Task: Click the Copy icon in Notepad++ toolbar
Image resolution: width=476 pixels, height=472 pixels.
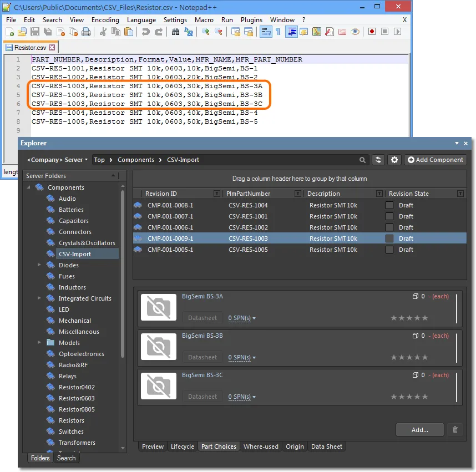Action: (115, 32)
